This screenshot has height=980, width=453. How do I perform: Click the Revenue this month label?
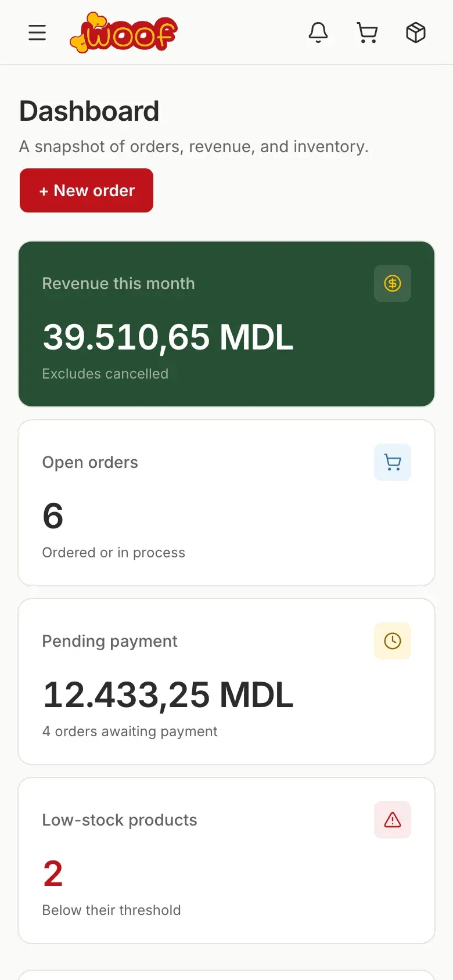118,283
